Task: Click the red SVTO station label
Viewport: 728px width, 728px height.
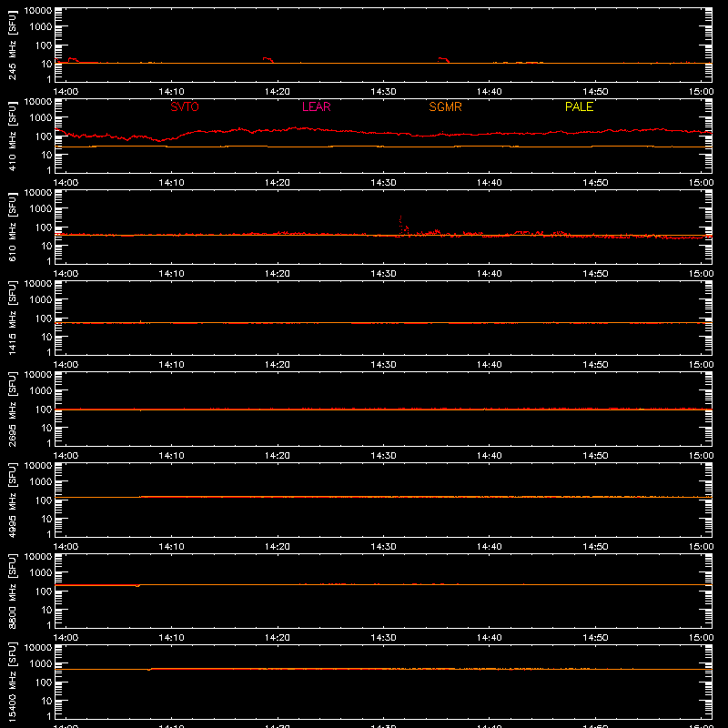Action: point(185,106)
